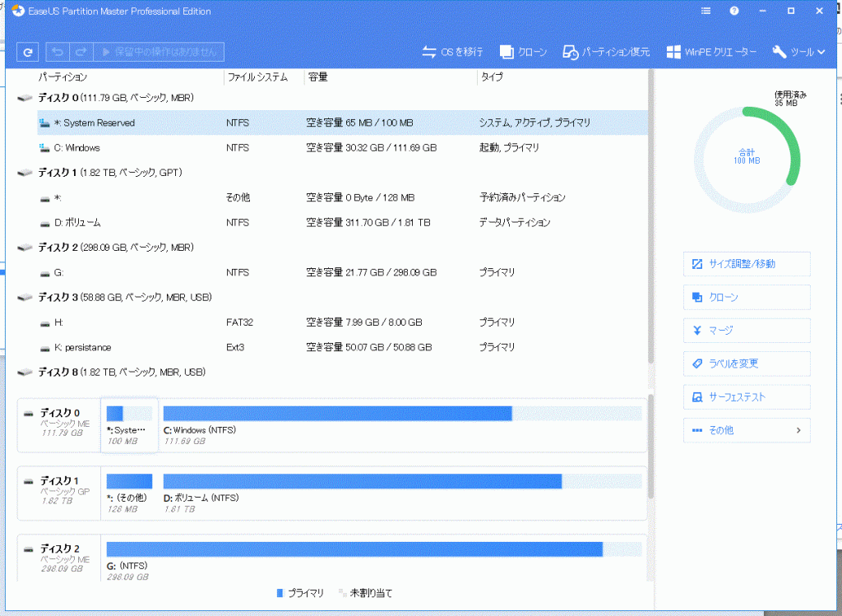842x616 pixels.
Task: Click the green usage ring chart
Action: pyautogui.click(x=747, y=160)
